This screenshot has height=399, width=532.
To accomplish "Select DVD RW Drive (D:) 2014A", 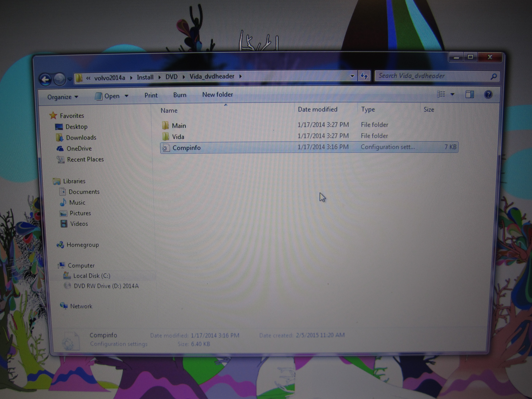I will [106, 286].
